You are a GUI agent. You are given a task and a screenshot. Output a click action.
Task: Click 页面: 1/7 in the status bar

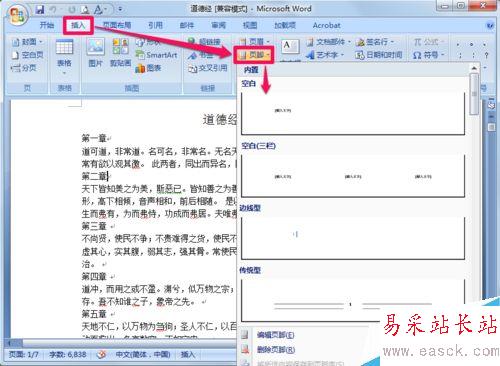click(x=23, y=354)
